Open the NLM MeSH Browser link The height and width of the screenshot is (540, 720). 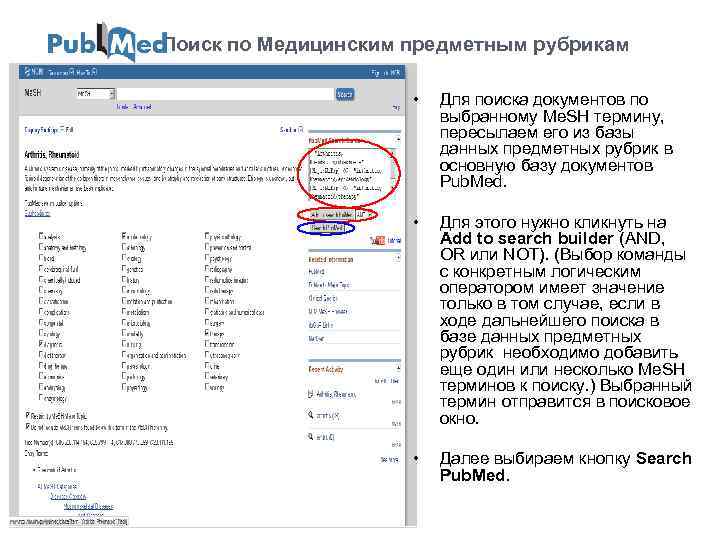pos(328,311)
